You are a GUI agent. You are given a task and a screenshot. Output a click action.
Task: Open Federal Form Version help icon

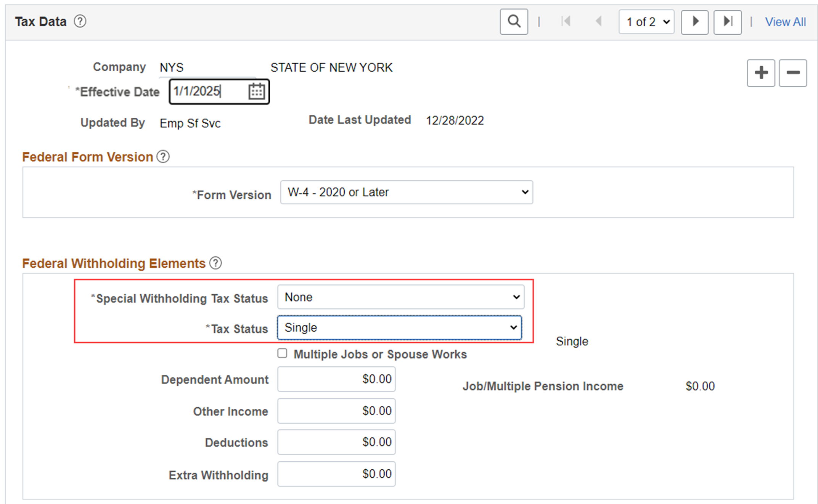pos(163,157)
